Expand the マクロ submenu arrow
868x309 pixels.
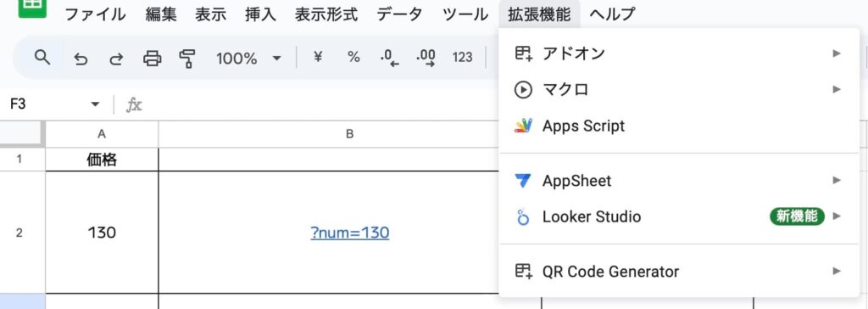837,89
